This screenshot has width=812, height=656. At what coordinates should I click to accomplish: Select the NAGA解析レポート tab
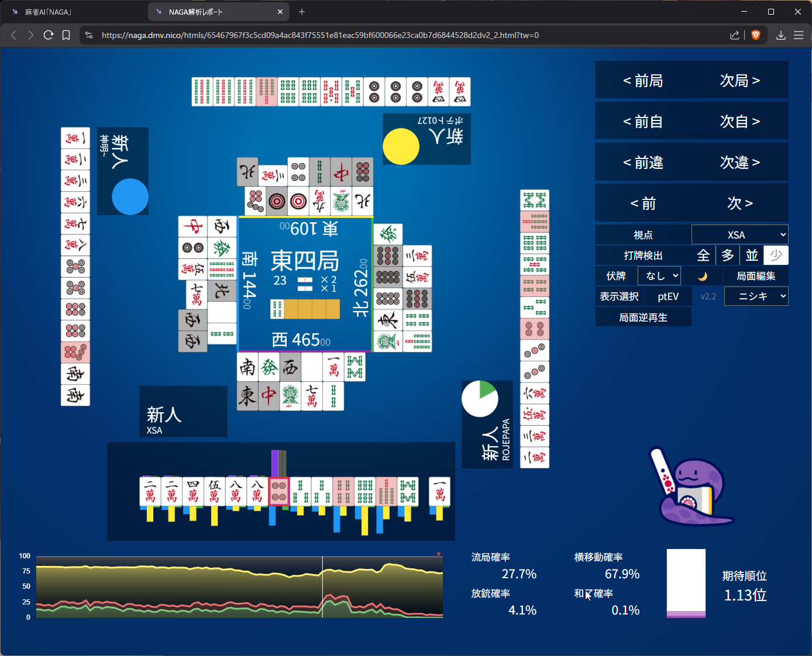[x=216, y=12]
